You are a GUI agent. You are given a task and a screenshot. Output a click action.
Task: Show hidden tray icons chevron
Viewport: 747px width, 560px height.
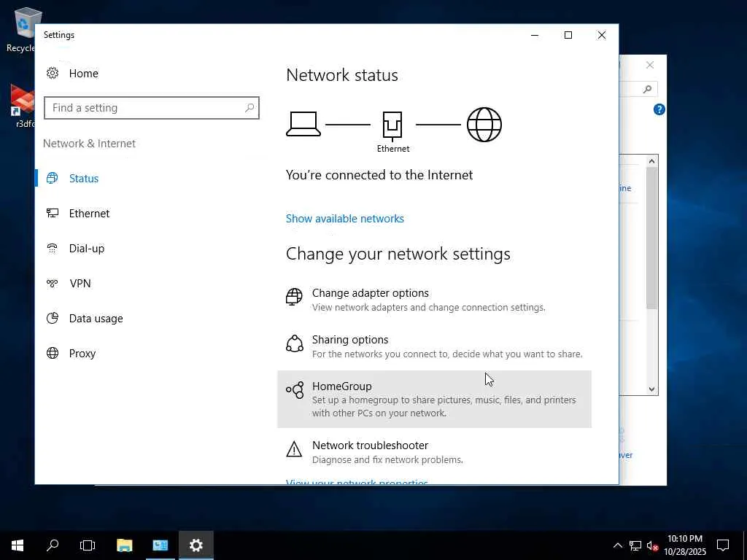pos(617,545)
